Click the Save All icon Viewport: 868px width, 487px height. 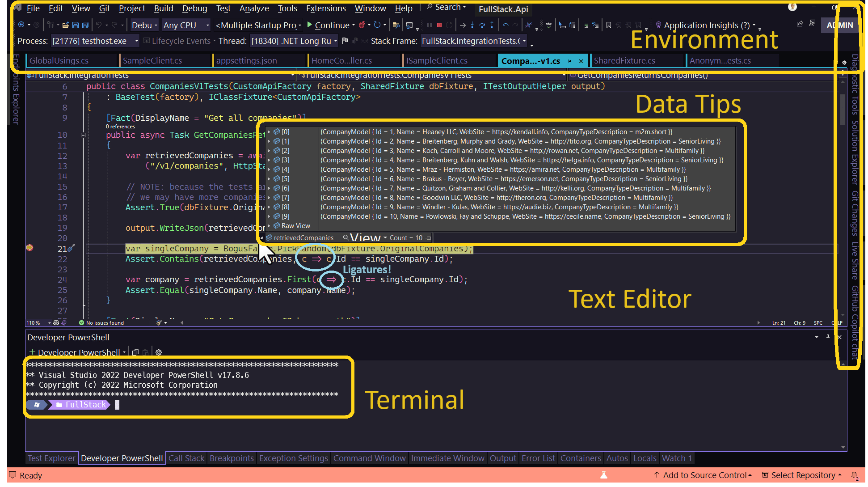tap(85, 25)
